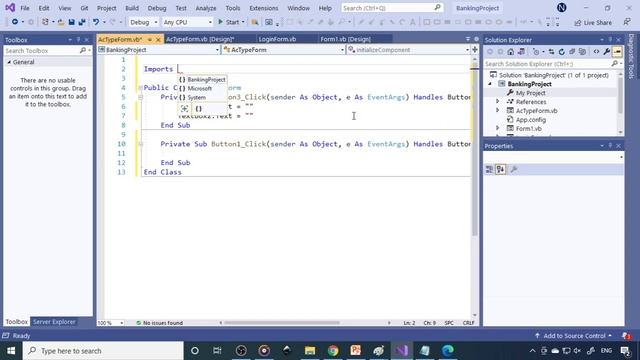
Task: Click the Save file toolbar icon
Action: [x=71, y=22]
